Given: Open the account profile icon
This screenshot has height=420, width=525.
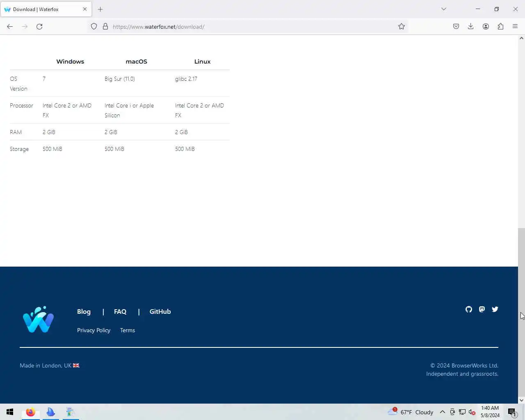Looking at the screenshot, I should tap(486, 27).
